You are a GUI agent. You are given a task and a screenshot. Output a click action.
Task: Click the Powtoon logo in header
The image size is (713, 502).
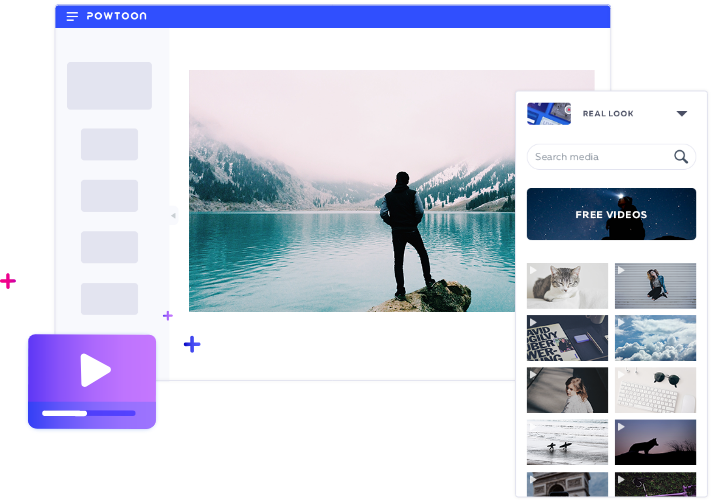[x=117, y=17]
